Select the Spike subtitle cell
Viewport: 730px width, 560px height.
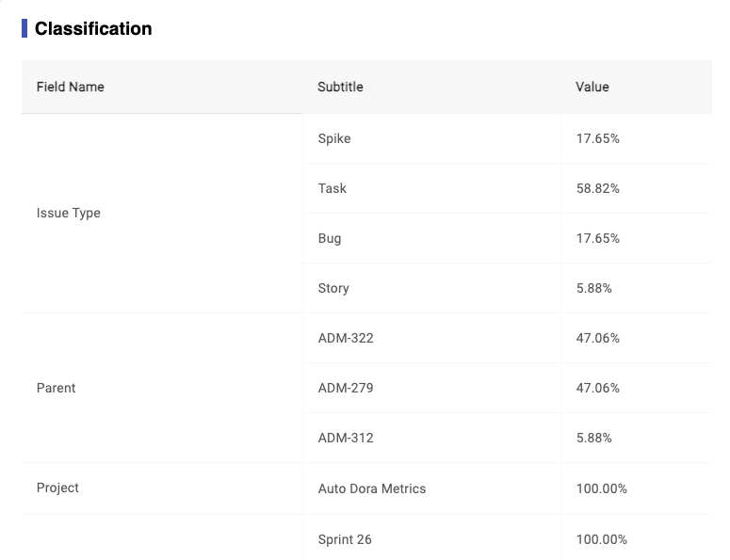[334, 138]
